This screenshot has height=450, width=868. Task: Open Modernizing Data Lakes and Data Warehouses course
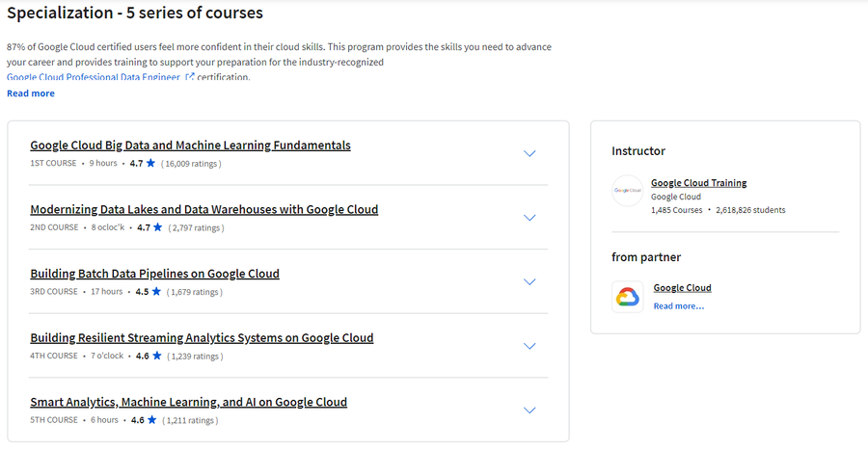click(x=204, y=209)
